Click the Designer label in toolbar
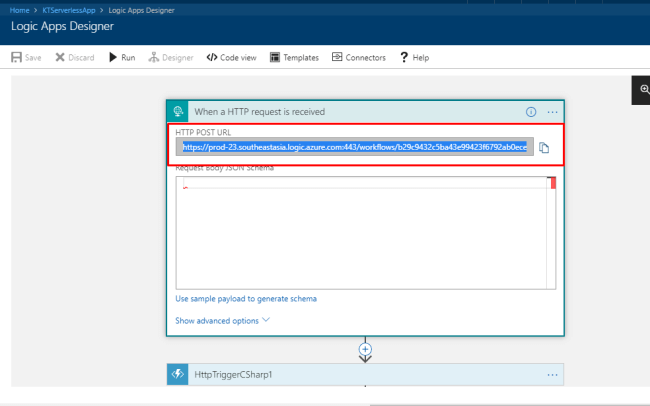This screenshot has width=650, height=406. click(177, 58)
